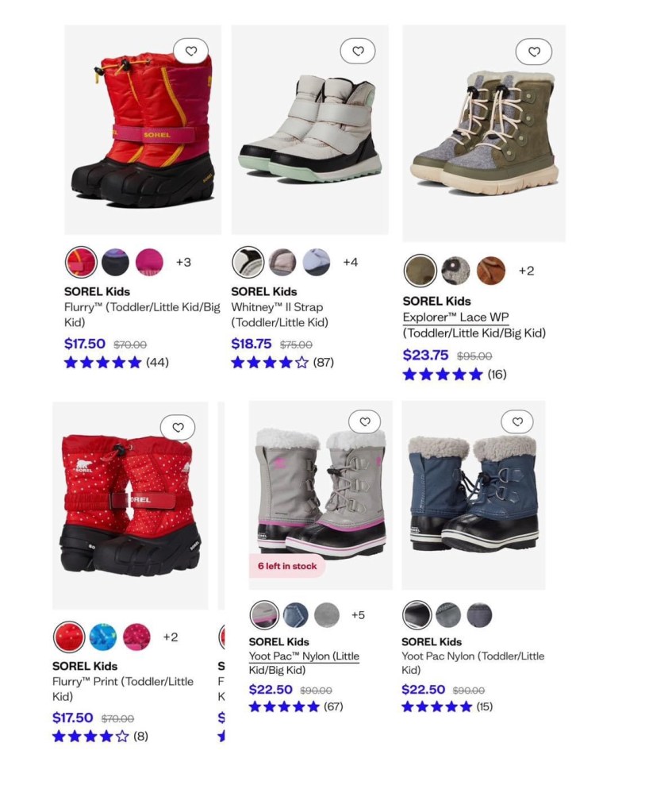Screen dimensions: 649x812
Task: Open Yoot Pac Nylon Little Kid/Big Kid link
Action: pos(304,663)
